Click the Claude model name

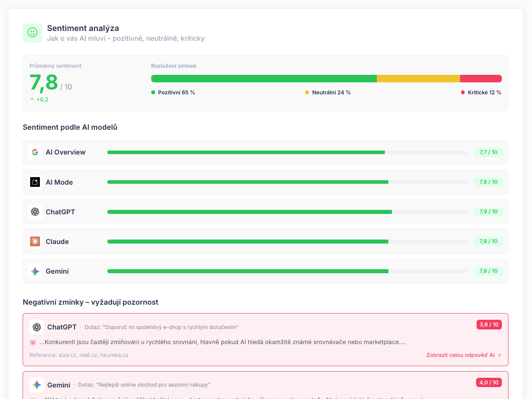[x=57, y=241]
